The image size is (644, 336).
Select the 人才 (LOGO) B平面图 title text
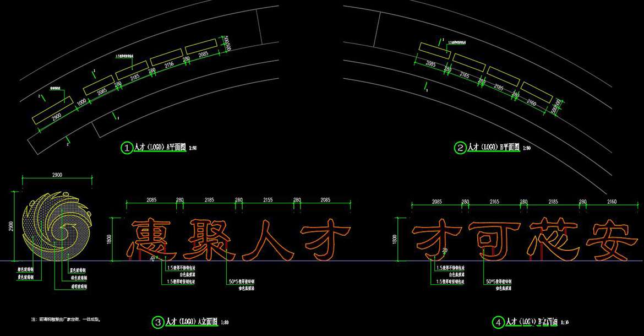click(x=494, y=148)
